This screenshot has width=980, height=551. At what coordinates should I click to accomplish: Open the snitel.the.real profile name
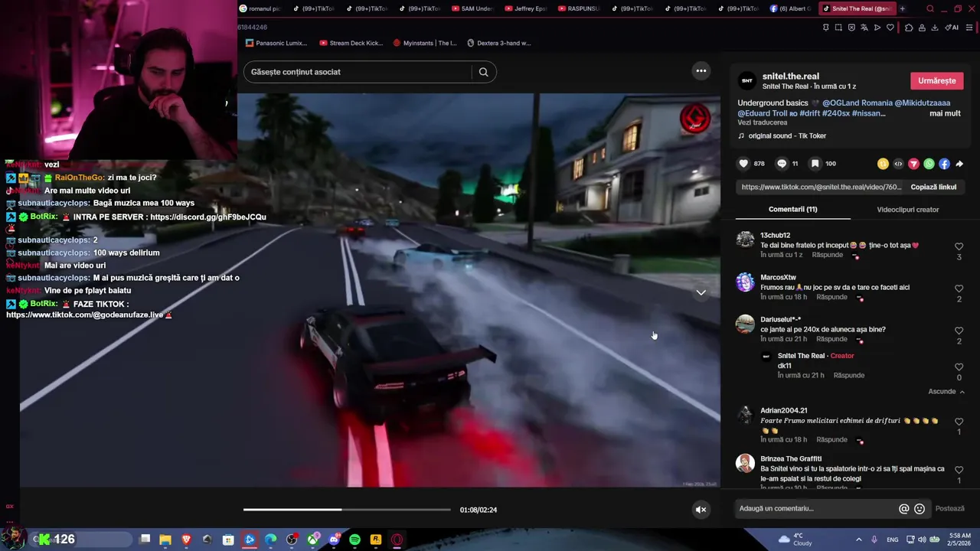790,77
